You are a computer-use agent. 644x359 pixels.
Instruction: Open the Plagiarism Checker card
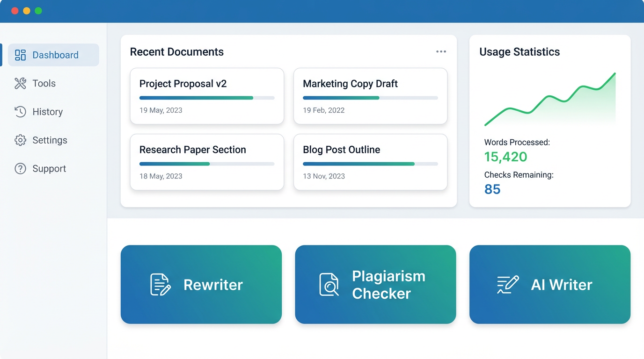tap(375, 285)
